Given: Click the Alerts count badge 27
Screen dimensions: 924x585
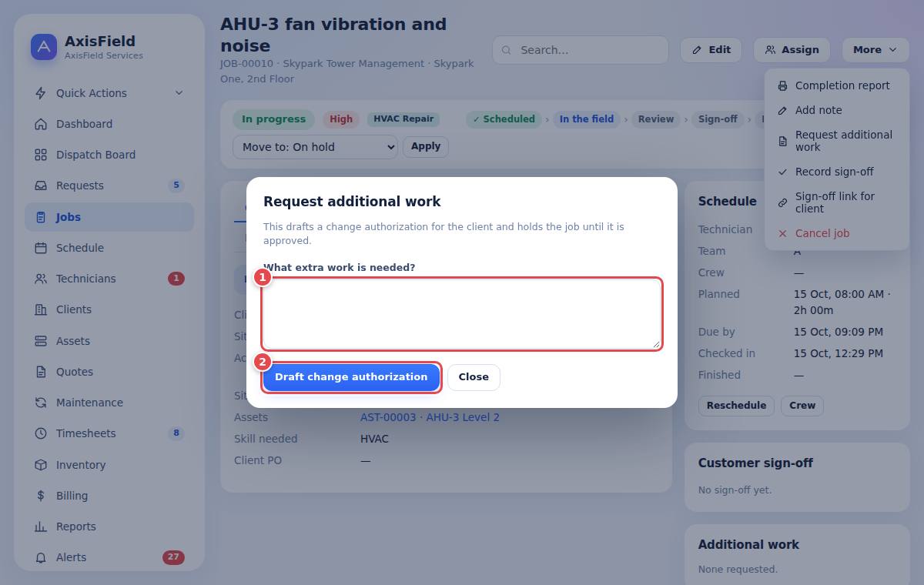Looking at the screenshot, I should coord(173,557).
